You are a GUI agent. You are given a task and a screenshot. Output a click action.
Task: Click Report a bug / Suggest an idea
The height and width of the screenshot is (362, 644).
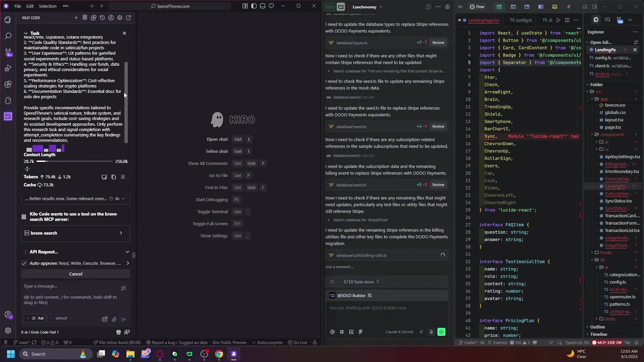click(176, 342)
